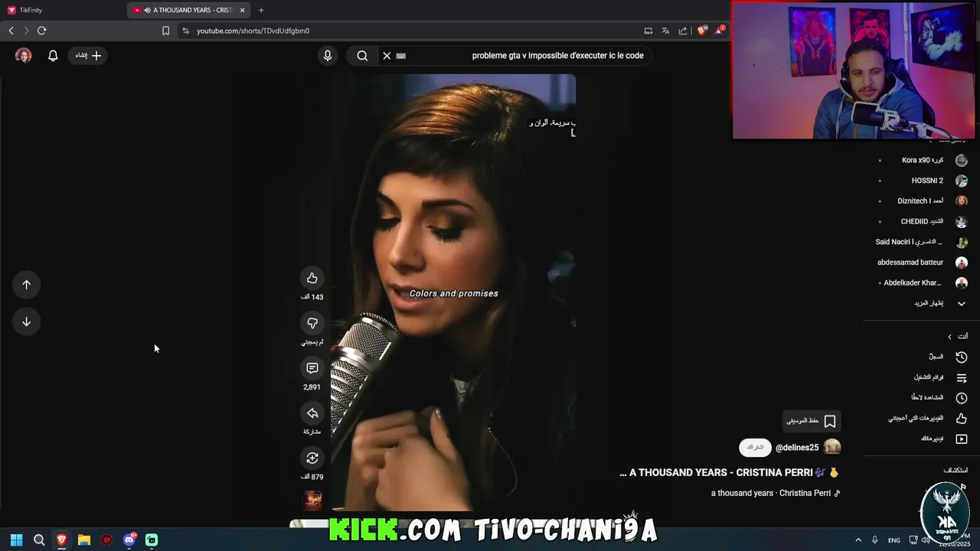Open Discord from the taskbar
980x551 pixels.
point(129,540)
